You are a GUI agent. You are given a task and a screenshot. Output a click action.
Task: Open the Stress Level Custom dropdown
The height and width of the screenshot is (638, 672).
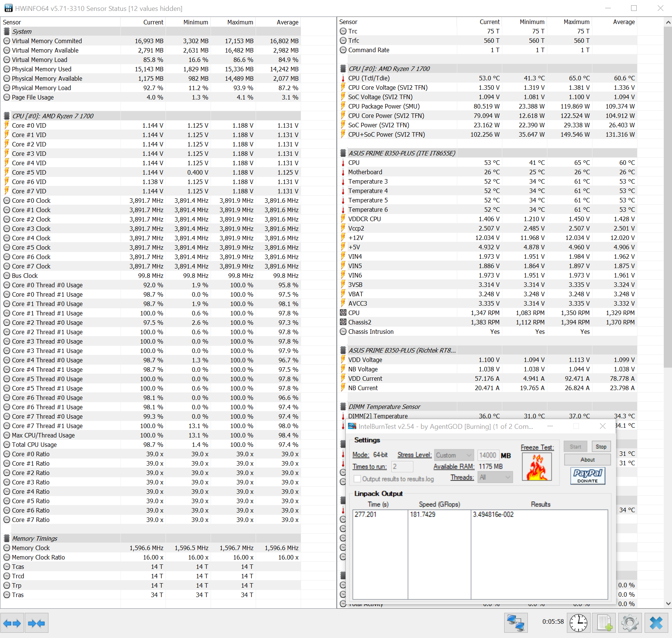click(454, 455)
